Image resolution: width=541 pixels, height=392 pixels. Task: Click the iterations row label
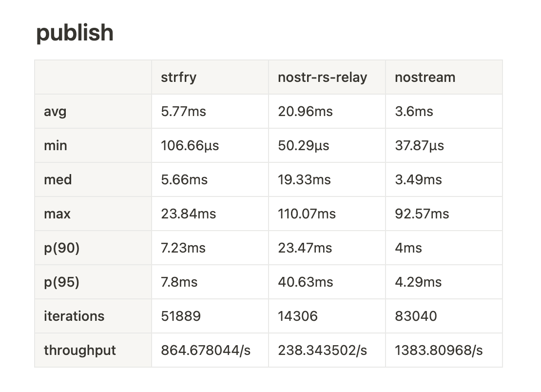74,316
